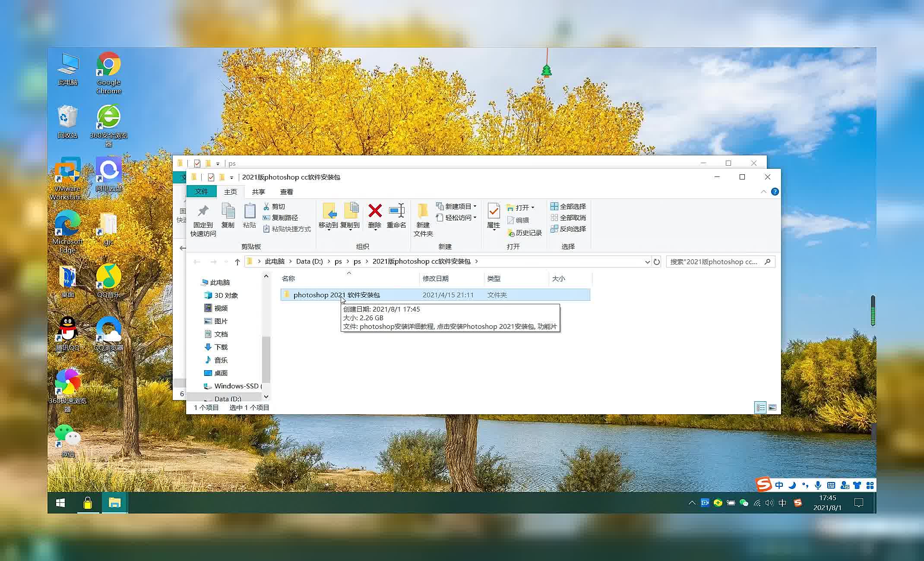This screenshot has height=561, width=924.
Task: Click the address bar refresh icon
Action: tap(657, 262)
